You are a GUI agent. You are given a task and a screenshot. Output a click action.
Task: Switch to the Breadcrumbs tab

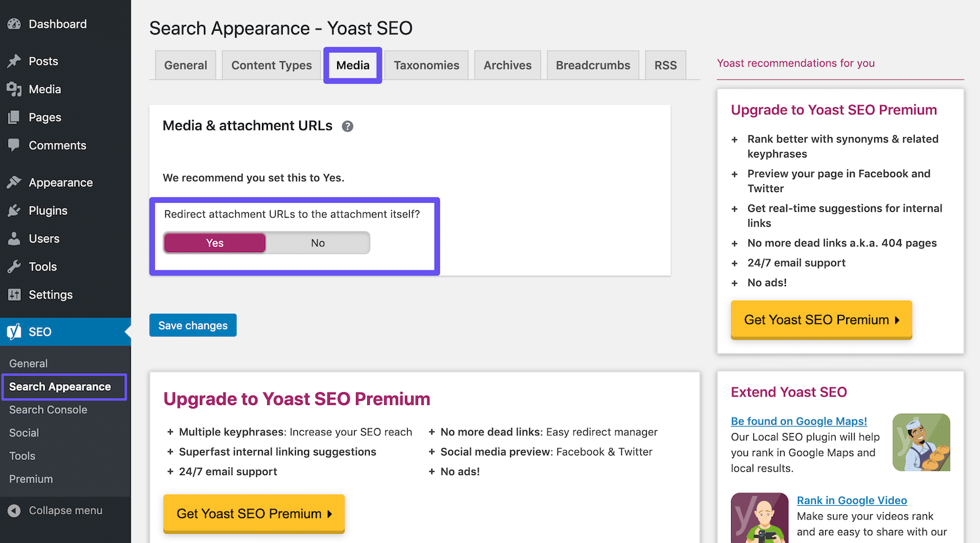point(593,65)
